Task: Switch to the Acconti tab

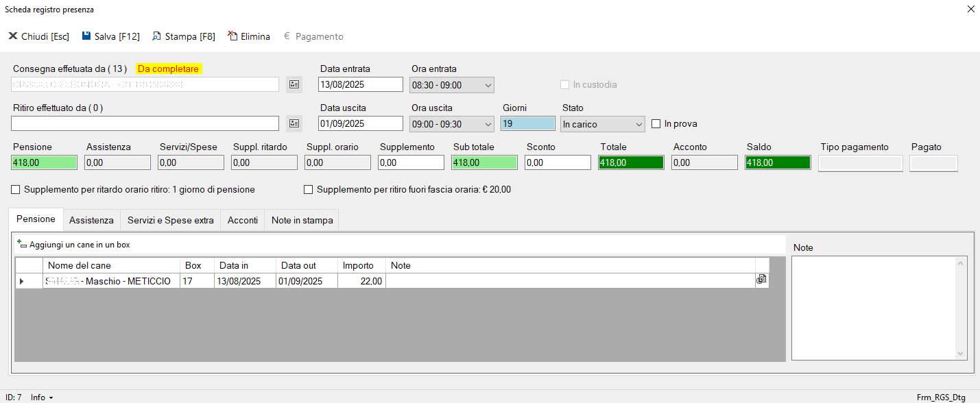Action: [x=242, y=220]
